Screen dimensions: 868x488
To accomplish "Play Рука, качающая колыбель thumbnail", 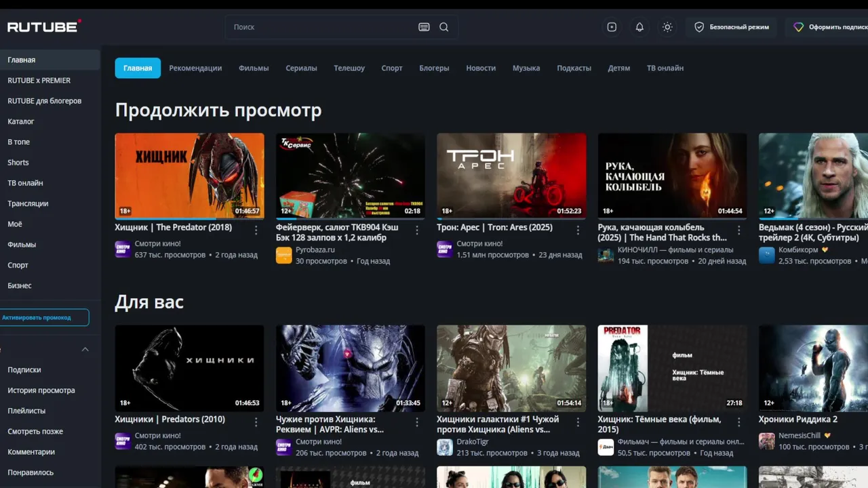I will click(672, 176).
